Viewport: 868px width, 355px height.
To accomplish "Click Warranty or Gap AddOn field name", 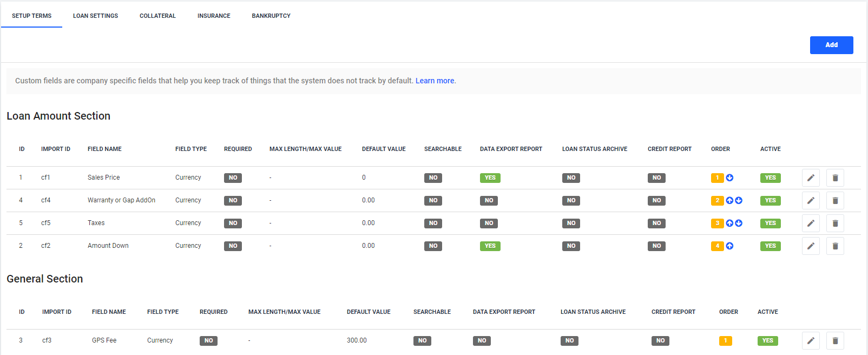I will (x=121, y=200).
